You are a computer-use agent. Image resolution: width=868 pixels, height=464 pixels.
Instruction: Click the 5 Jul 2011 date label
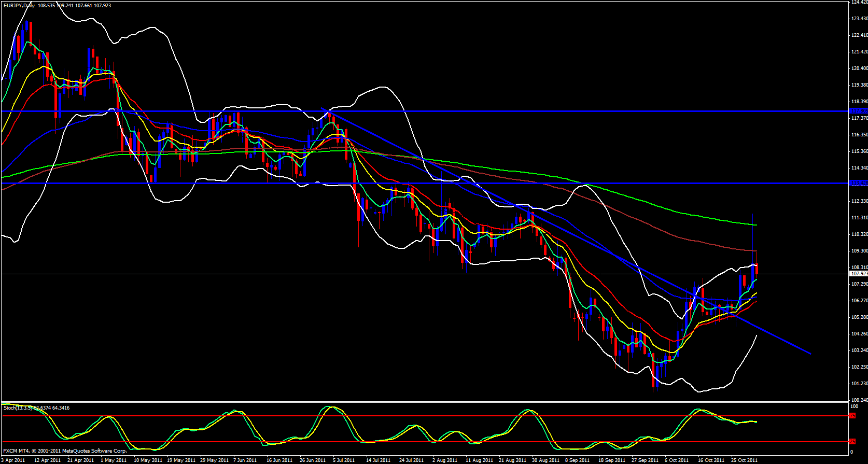tap(344, 460)
